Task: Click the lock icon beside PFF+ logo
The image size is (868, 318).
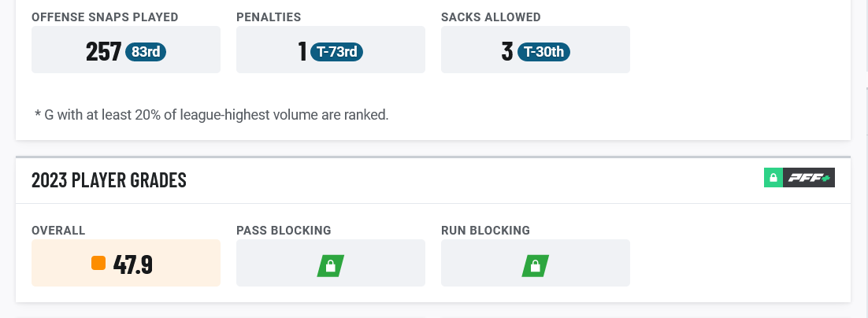Action: pos(773,178)
